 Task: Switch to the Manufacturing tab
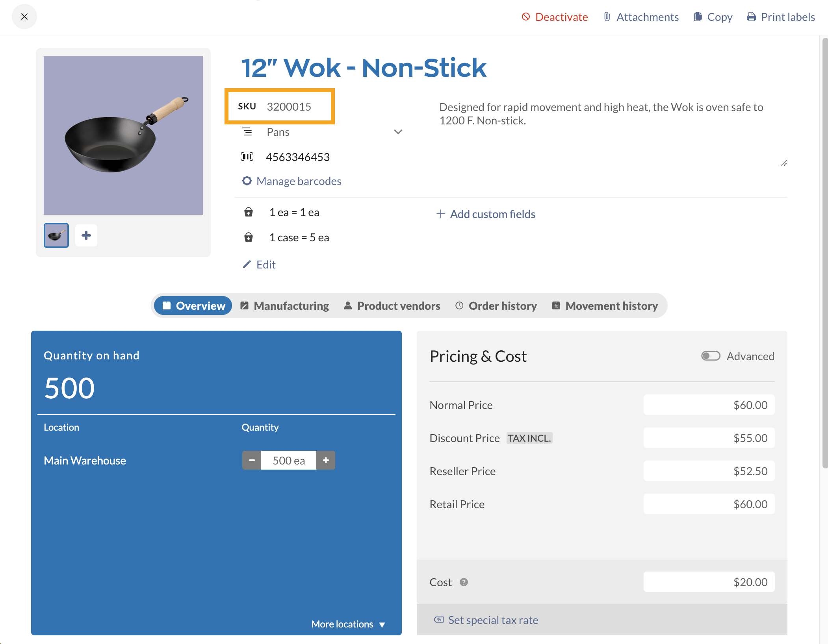(x=284, y=306)
